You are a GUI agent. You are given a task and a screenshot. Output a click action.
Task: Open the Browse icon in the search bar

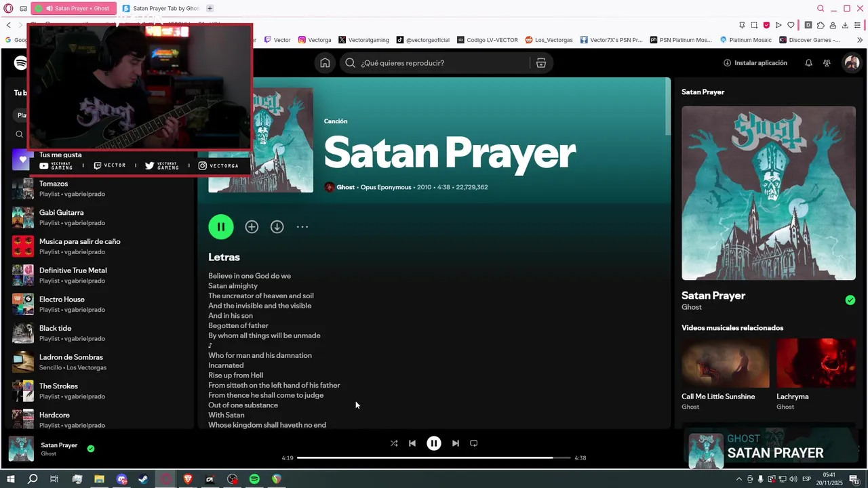point(540,63)
